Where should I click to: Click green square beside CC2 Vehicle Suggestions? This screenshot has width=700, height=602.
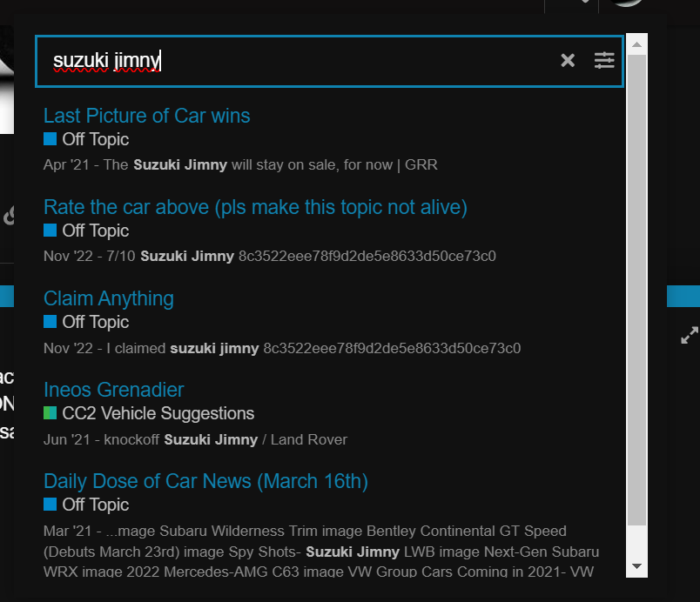50,413
